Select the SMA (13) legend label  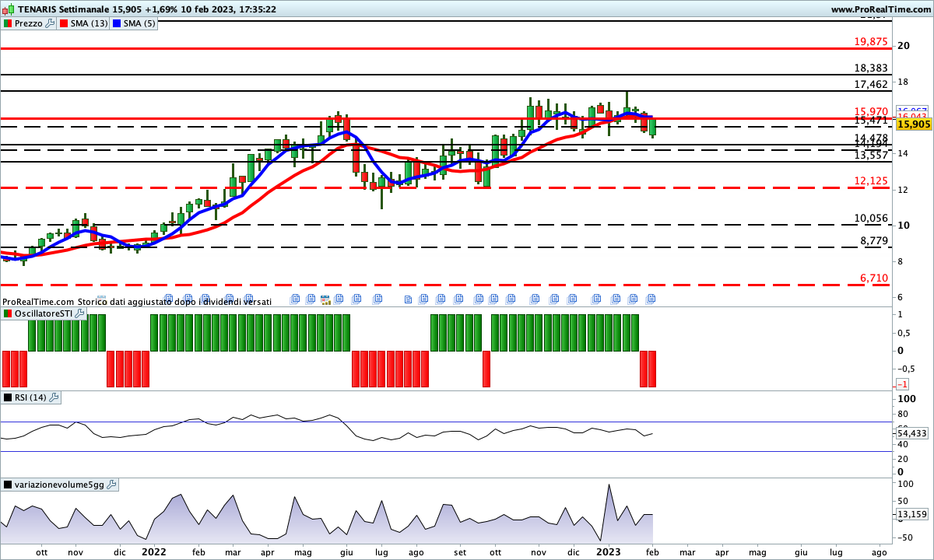pyautogui.click(x=89, y=23)
